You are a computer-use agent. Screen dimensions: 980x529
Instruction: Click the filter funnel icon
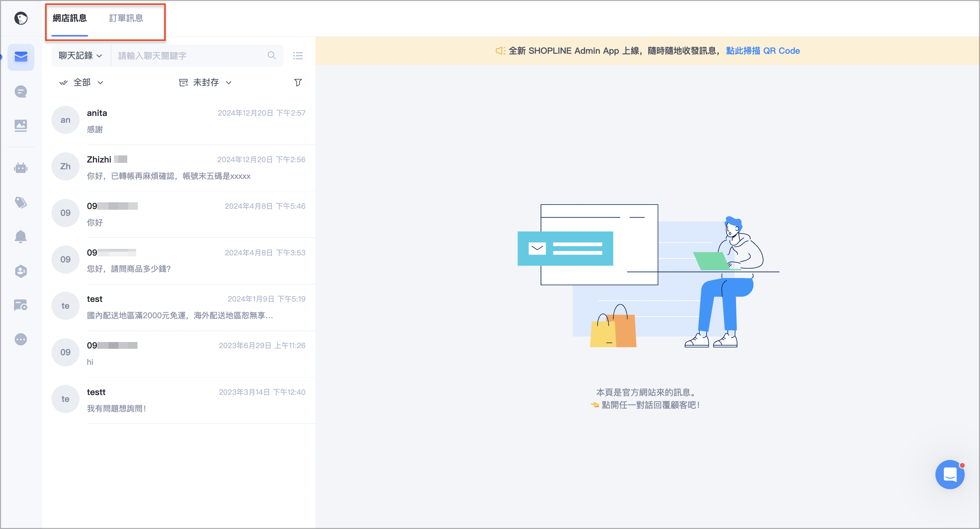pyautogui.click(x=298, y=83)
